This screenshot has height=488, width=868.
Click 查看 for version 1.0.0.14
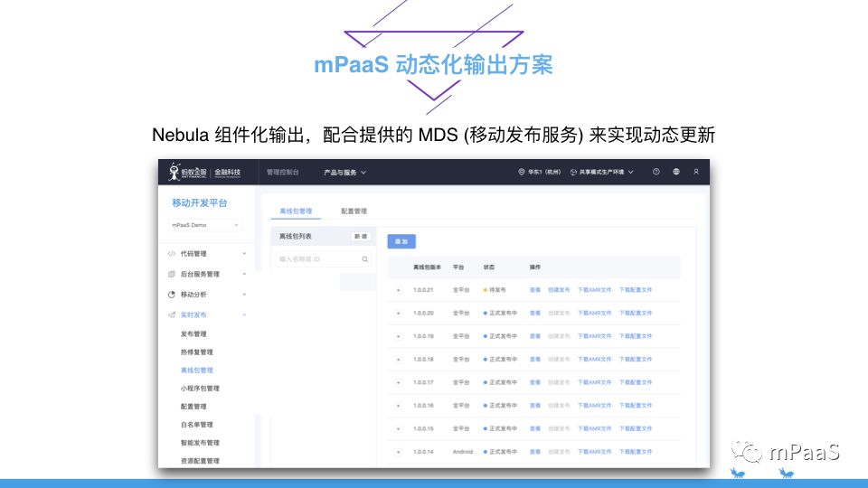tap(534, 452)
